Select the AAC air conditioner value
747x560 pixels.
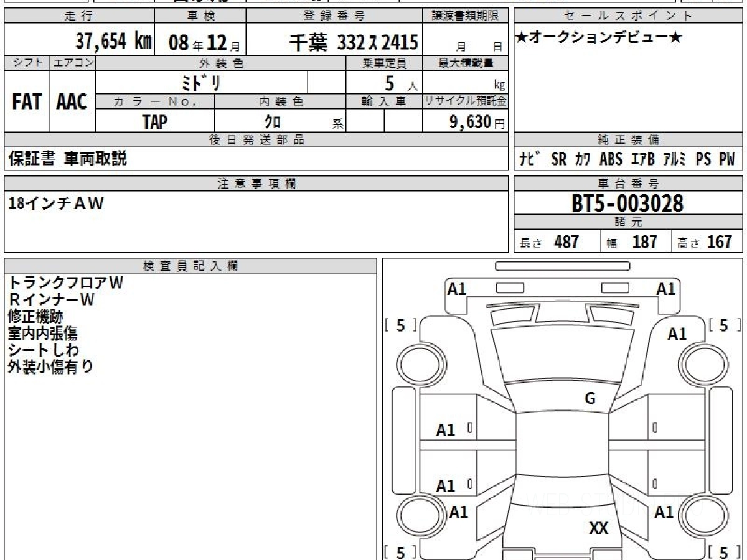click(x=72, y=102)
